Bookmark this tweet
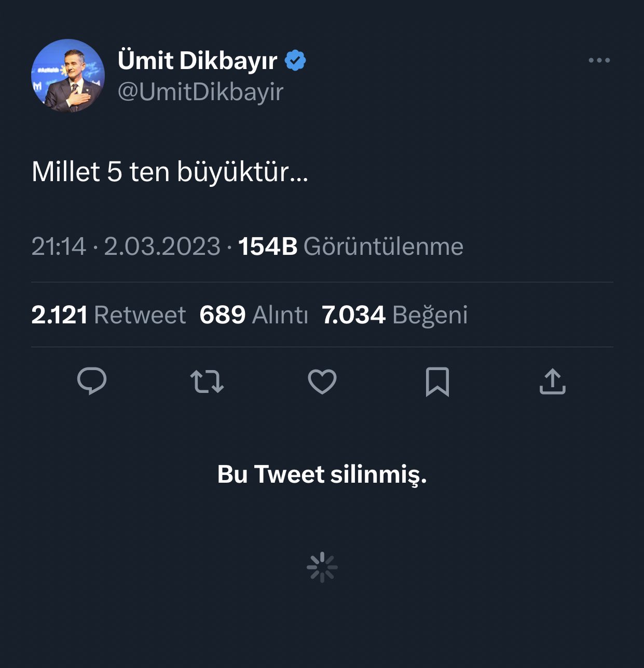This screenshot has height=668, width=644. pos(437,381)
